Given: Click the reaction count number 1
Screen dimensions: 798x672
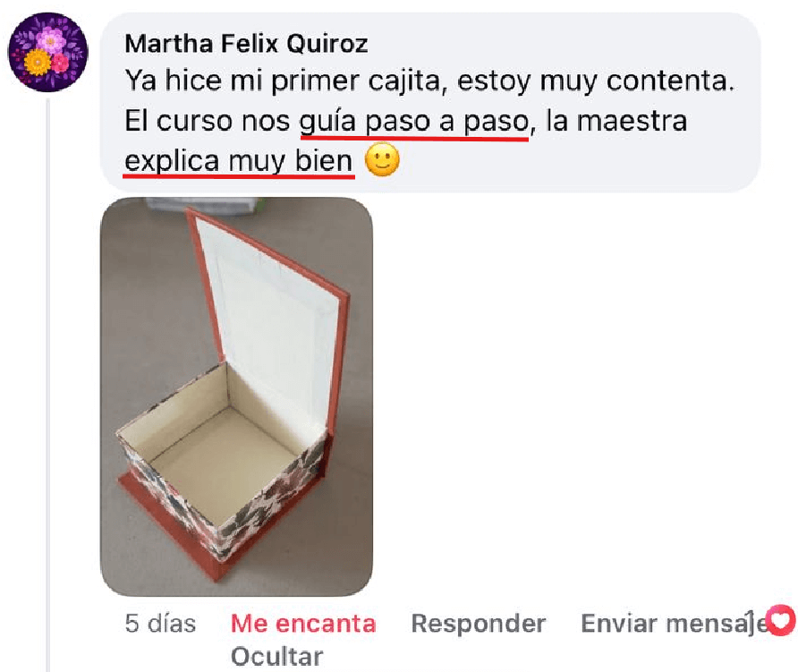Looking at the screenshot, I should (750, 622).
